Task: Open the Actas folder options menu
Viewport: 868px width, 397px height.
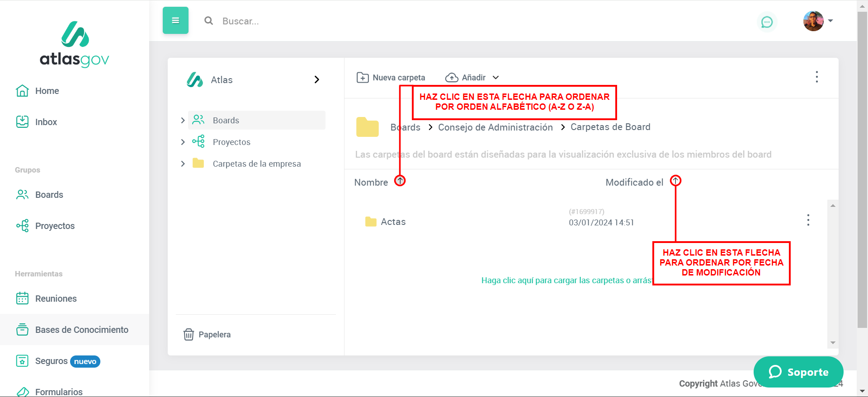Action: (x=808, y=220)
